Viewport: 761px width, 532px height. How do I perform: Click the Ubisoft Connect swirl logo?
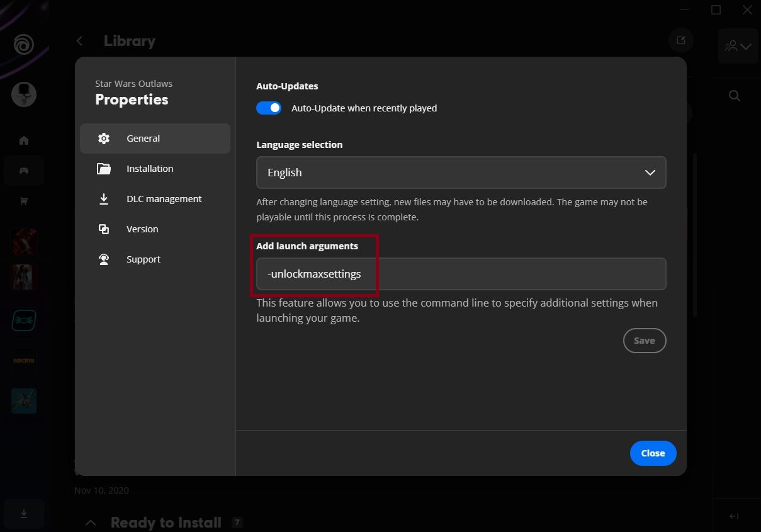click(24, 45)
